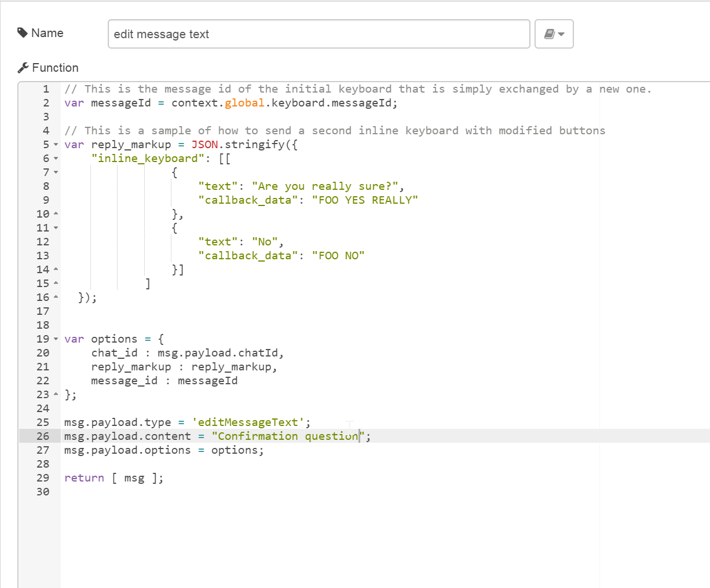Viewport: 710px width, 588px height.
Task: Click the Confirmation question string on line 26
Action: (x=284, y=436)
